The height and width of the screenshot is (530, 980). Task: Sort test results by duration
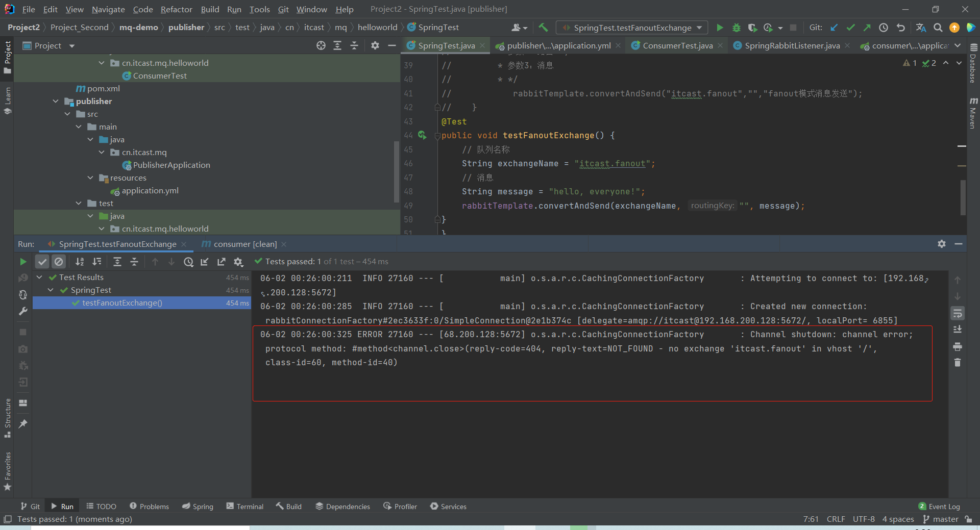tap(96, 262)
